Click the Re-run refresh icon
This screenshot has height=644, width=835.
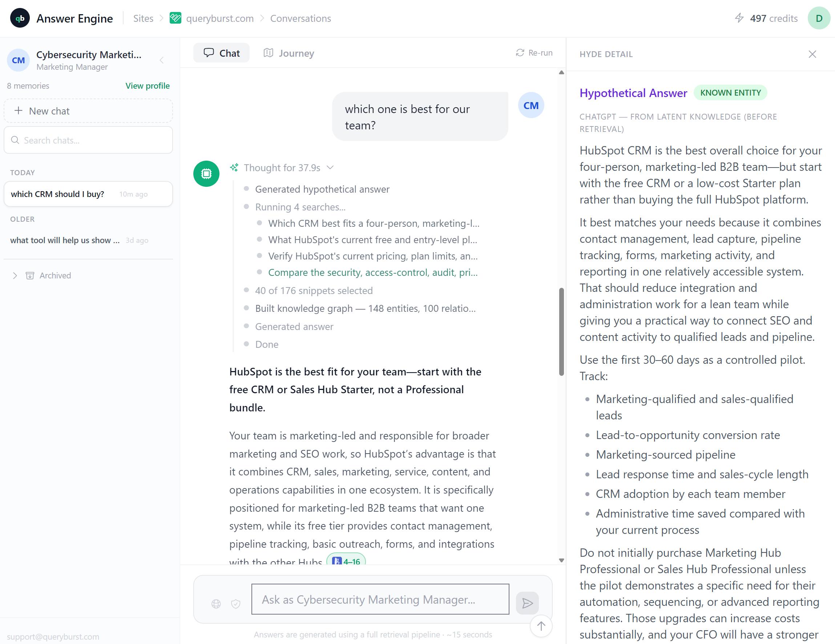point(520,53)
